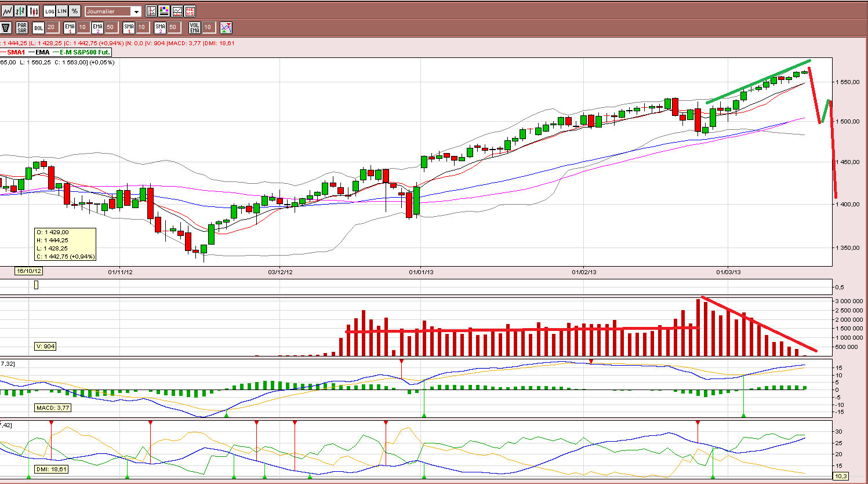Click the 0,5 axis label
Viewport: 868px width, 484px height.
click(840, 287)
